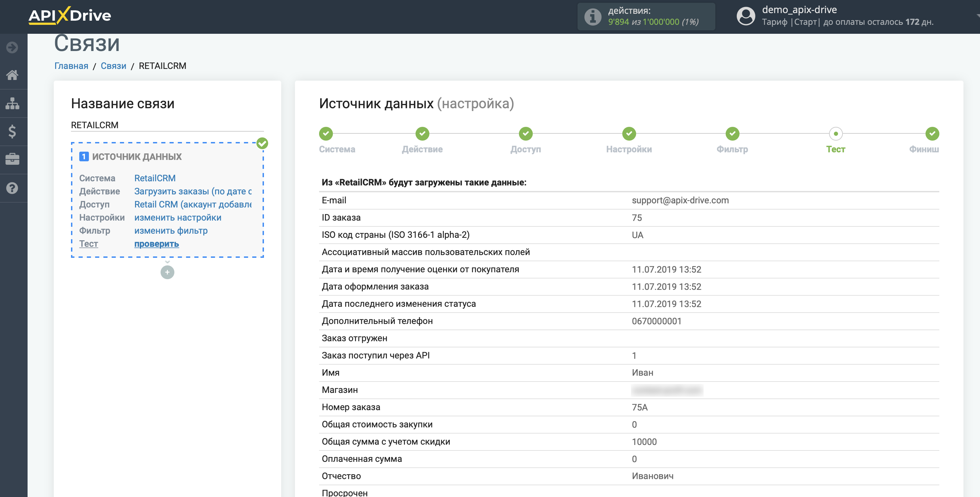Open the Фильтр step label
The height and width of the screenshot is (497, 980).
(732, 149)
